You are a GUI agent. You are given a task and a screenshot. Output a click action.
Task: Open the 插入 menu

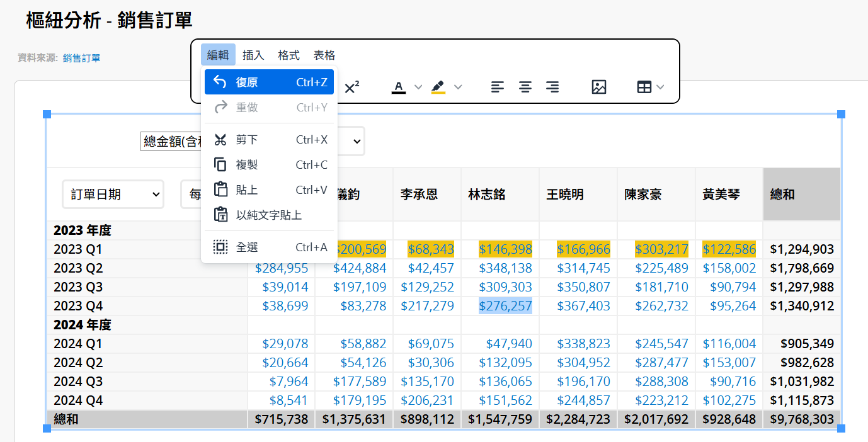pos(253,55)
